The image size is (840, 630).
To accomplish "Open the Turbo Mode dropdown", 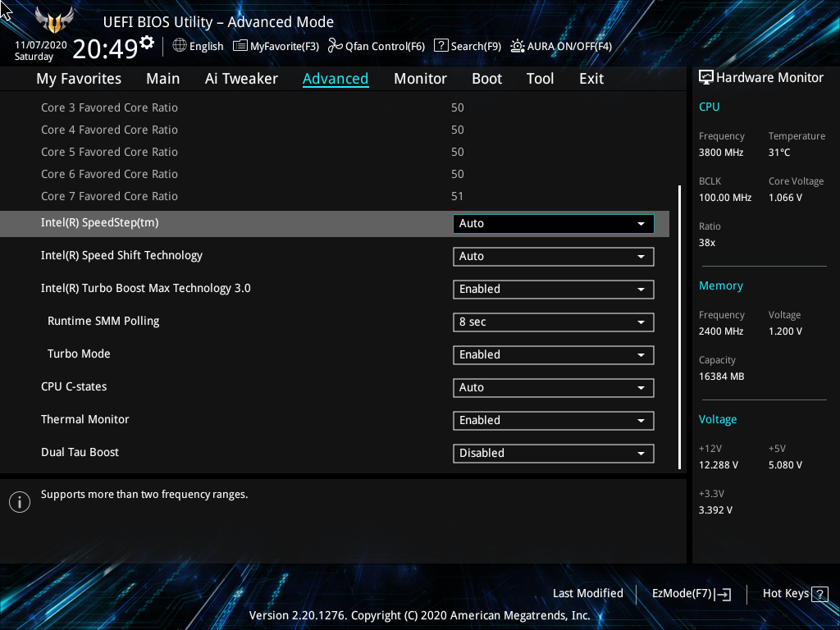I will click(x=554, y=354).
